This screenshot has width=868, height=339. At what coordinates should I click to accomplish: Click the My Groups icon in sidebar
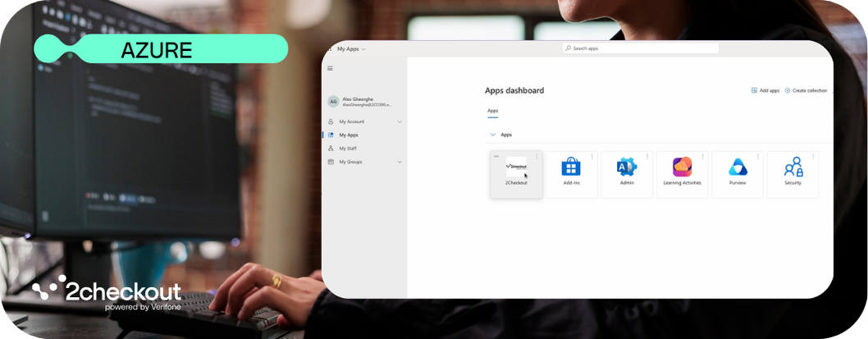[x=331, y=162]
